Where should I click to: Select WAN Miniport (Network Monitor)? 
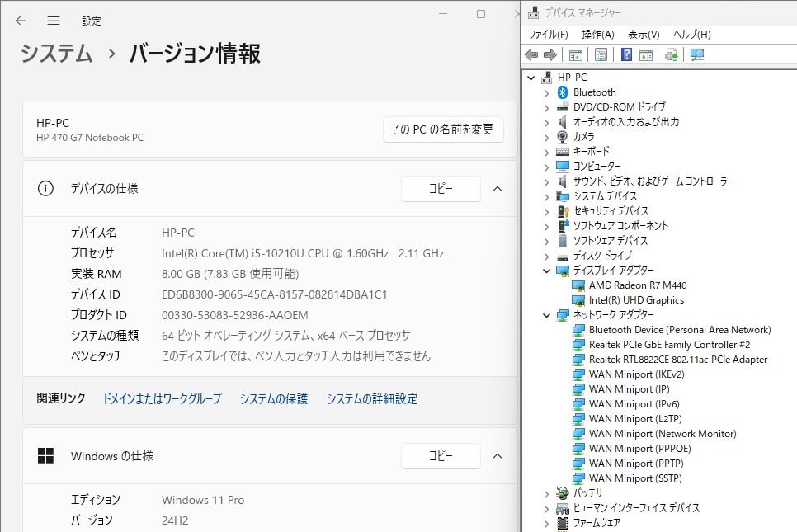coord(663,433)
